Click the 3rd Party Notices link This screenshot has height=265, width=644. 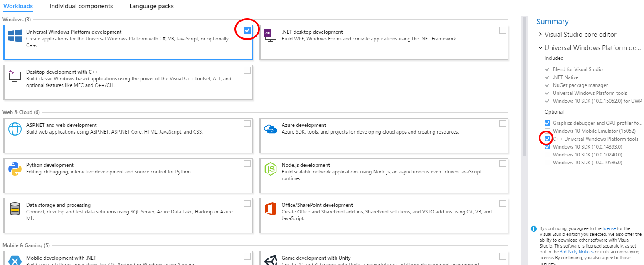(x=577, y=251)
